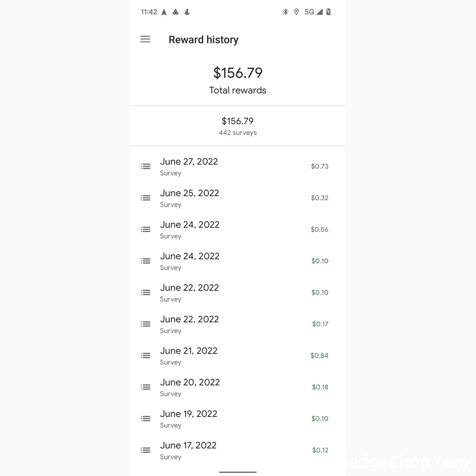
Task: Open the June 27, 2022 survey entry
Action: 189,166
